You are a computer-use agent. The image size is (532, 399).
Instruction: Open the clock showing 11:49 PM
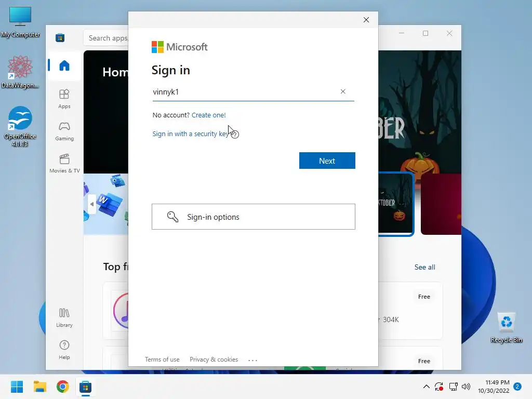coord(494,387)
